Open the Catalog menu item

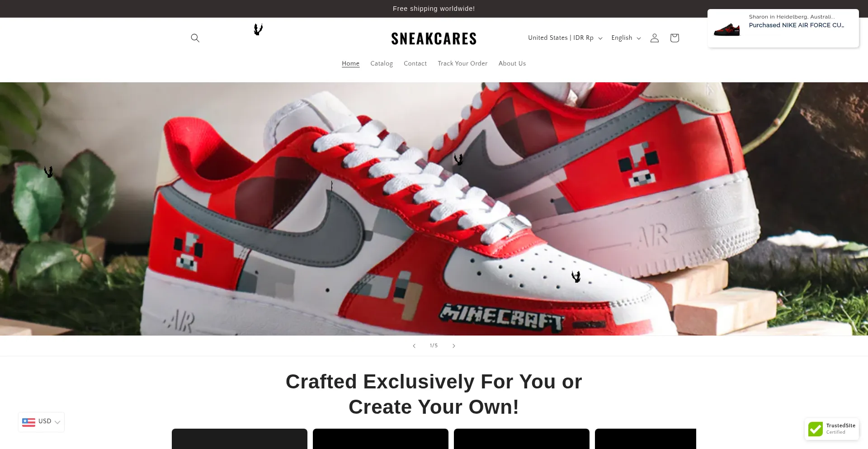click(x=382, y=64)
